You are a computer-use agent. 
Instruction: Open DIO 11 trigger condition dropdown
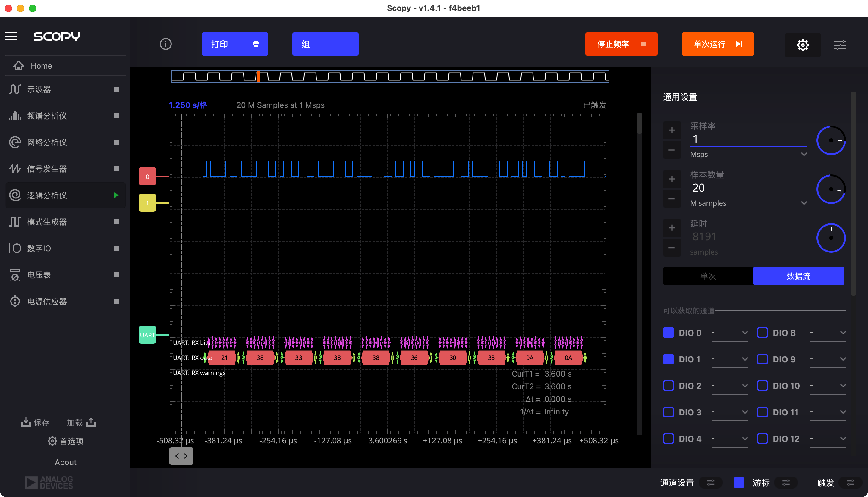(828, 412)
